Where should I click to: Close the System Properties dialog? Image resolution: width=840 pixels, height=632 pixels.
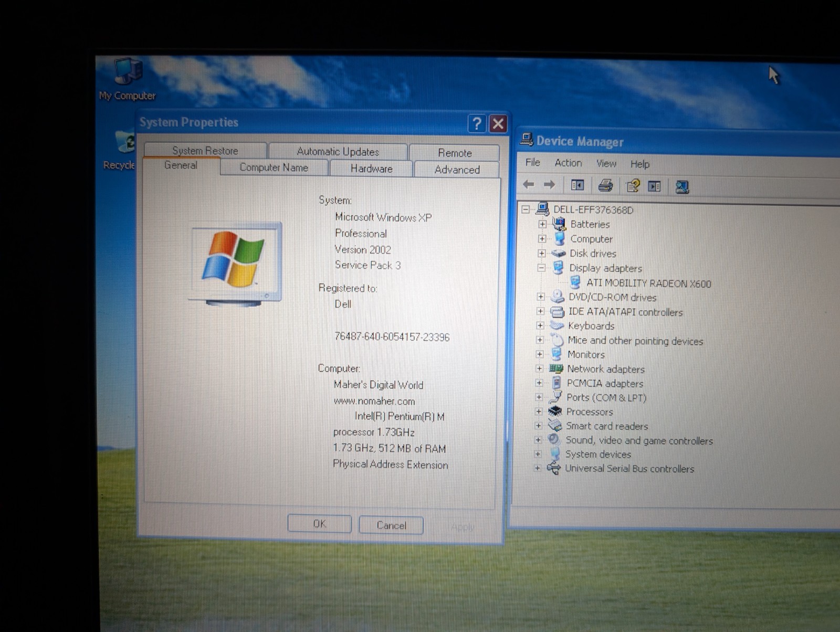pyautogui.click(x=498, y=124)
